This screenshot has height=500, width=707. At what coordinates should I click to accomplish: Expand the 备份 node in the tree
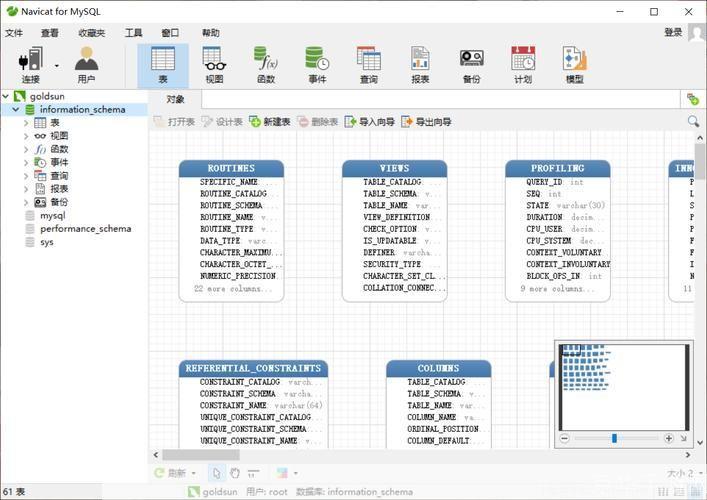(26, 202)
